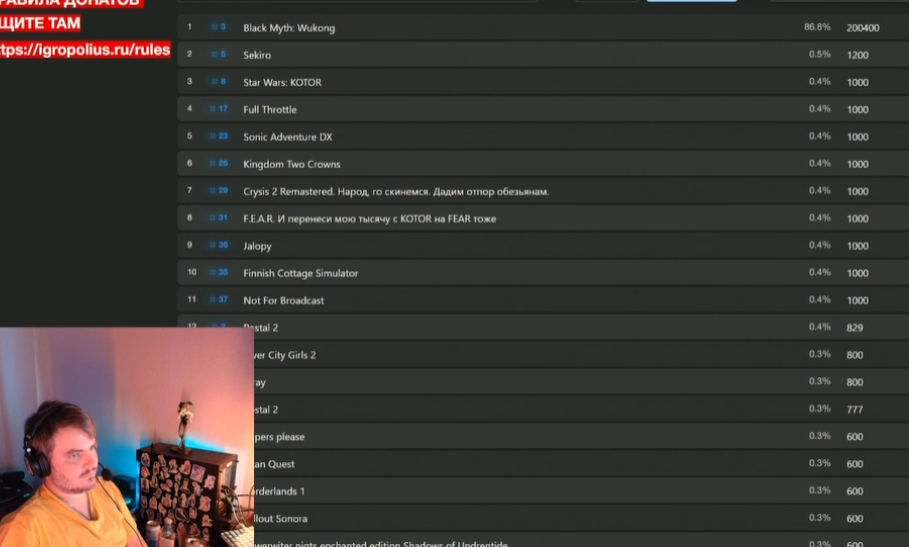Screen dimensions: 909x547
Task: Click the 1000 amount for Sonic Adventure DX
Action: 857,137
